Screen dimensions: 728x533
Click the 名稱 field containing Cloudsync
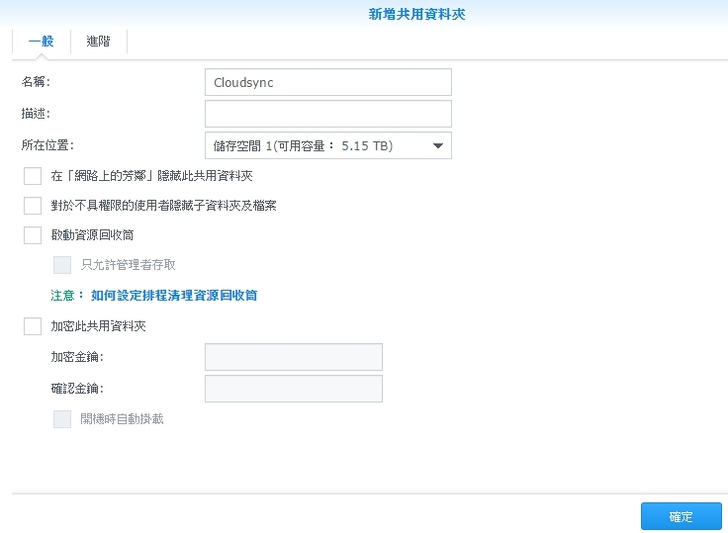coord(328,82)
